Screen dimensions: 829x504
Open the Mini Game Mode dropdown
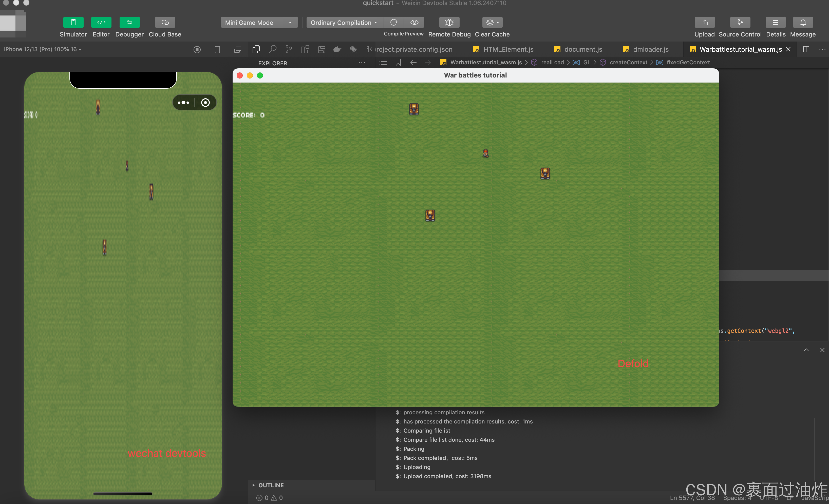(x=259, y=23)
